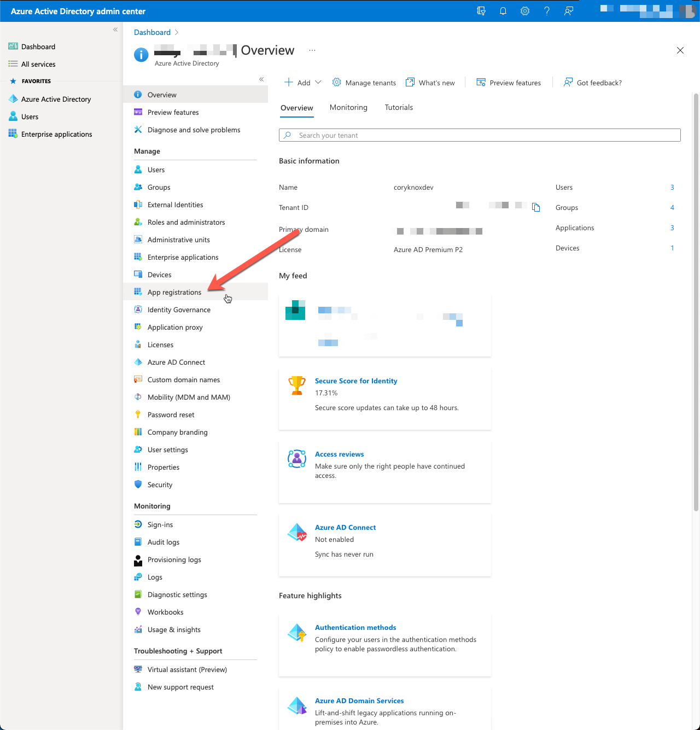The height and width of the screenshot is (730, 700).
Task: Click the Azure AD Connect diamond icon in menu
Action: [x=138, y=362]
